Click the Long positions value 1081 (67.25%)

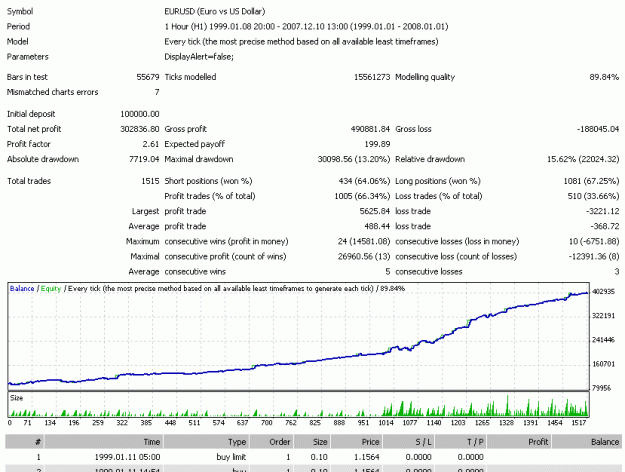[x=591, y=181]
